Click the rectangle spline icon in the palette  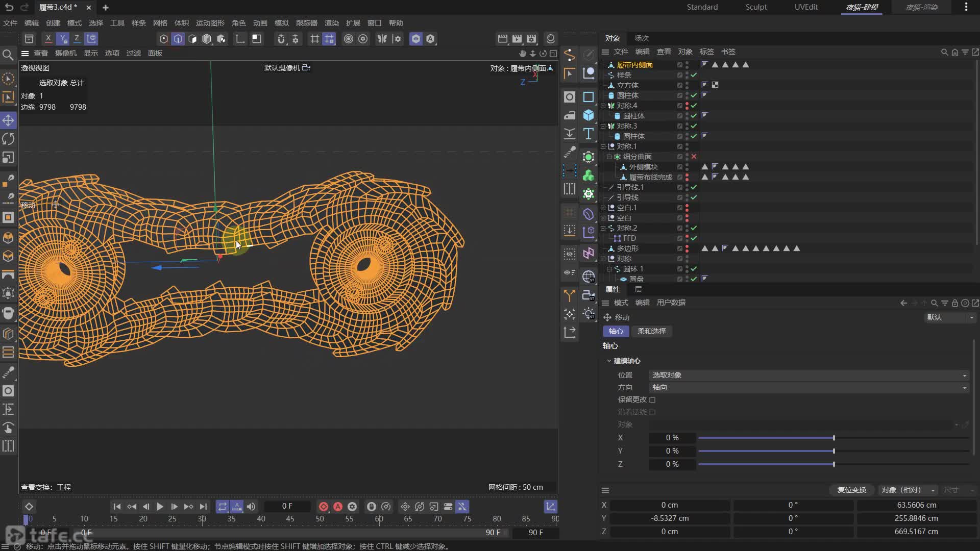(589, 97)
